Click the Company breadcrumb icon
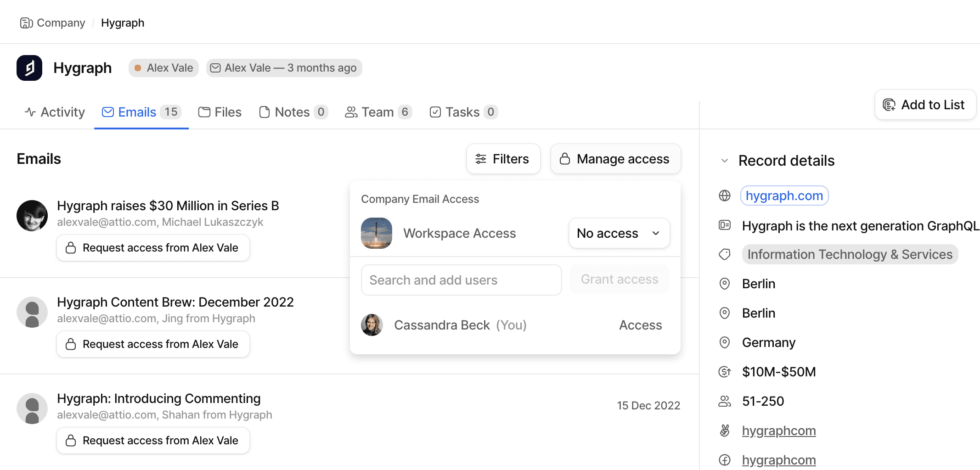The height and width of the screenshot is (470, 980). coord(26,23)
